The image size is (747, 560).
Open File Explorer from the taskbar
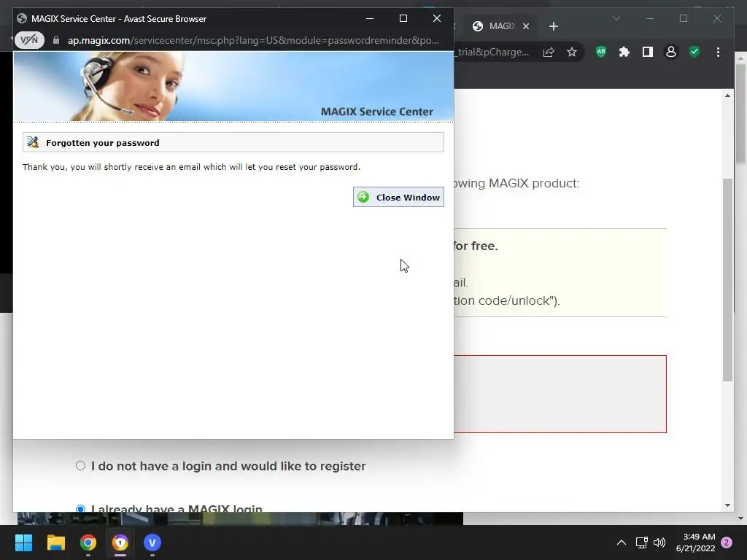(x=55, y=542)
